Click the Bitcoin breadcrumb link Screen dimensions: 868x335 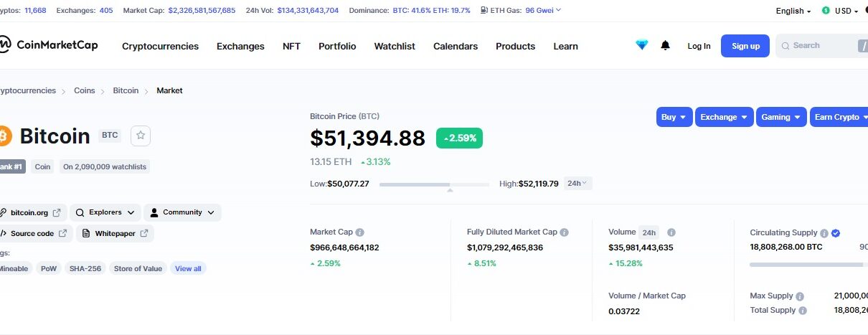pyautogui.click(x=126, y=90)
